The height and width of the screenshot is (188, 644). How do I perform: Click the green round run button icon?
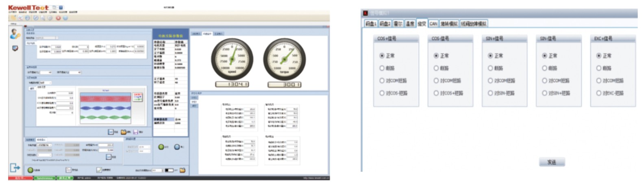coord(161,147)
